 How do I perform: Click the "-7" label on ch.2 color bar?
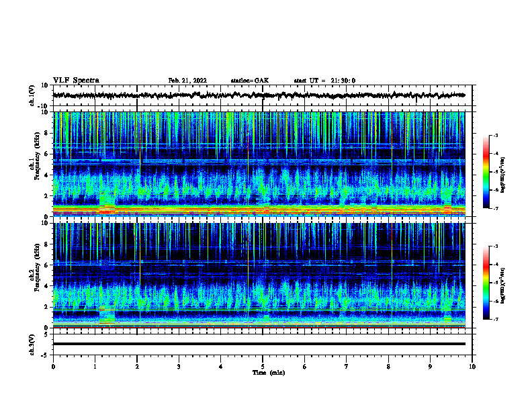[x=496, y=320]
